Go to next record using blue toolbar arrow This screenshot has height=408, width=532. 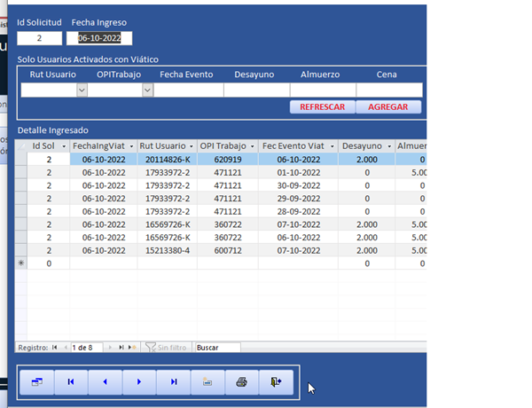(139, 381)
